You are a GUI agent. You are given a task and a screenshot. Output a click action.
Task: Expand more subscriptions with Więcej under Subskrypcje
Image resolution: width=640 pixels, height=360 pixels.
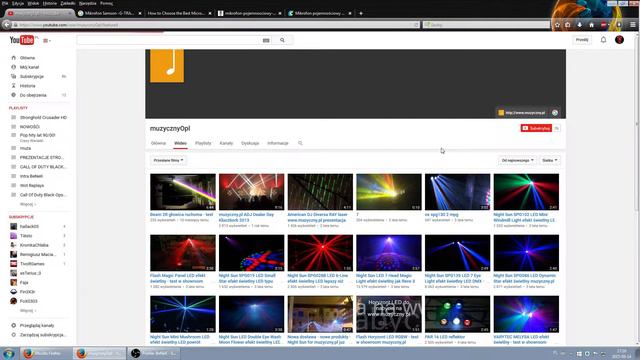[28, 311]
